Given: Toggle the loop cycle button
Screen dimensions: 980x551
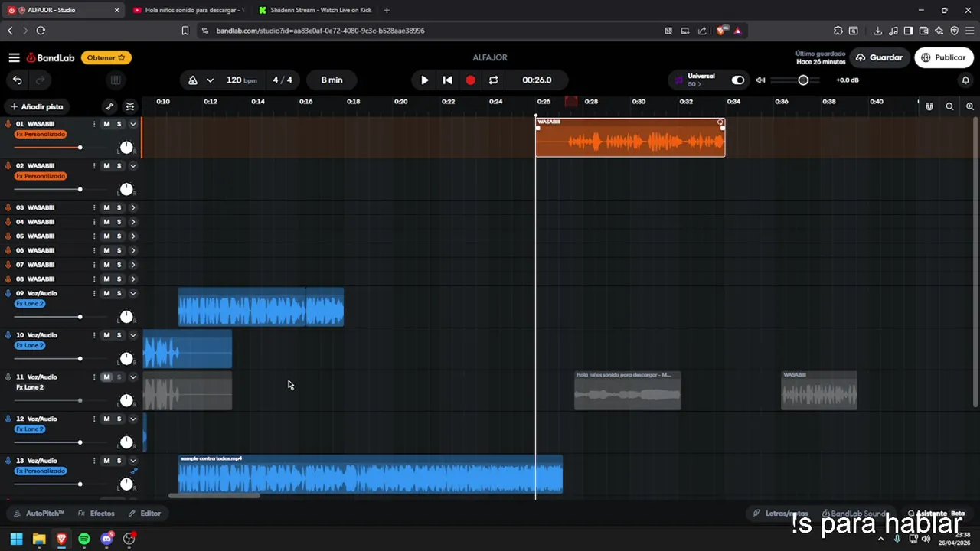Looking at the screenshot, I should coord(493,80).
